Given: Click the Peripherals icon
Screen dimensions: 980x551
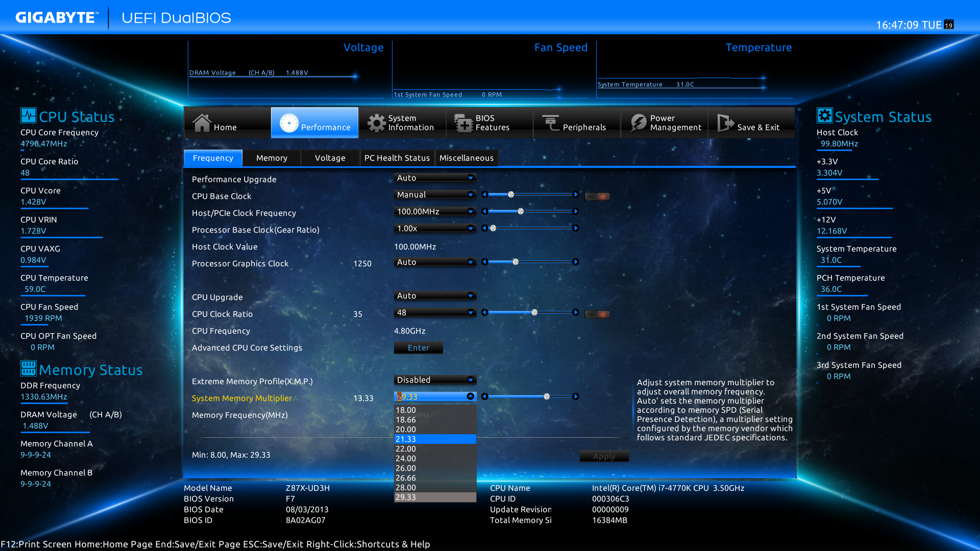Looking at the screenshot, I should click(x=551, y=123).
